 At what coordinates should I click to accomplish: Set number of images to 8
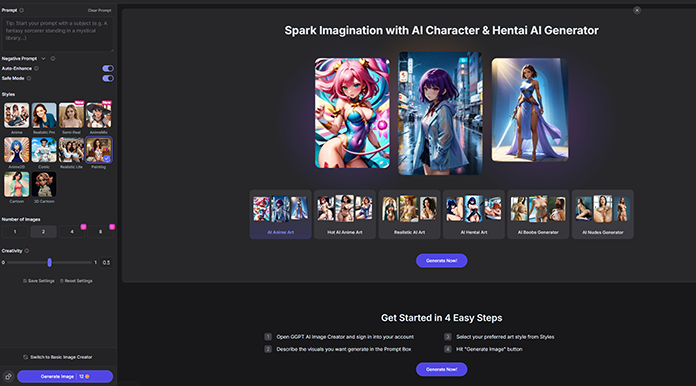[100, 232]
